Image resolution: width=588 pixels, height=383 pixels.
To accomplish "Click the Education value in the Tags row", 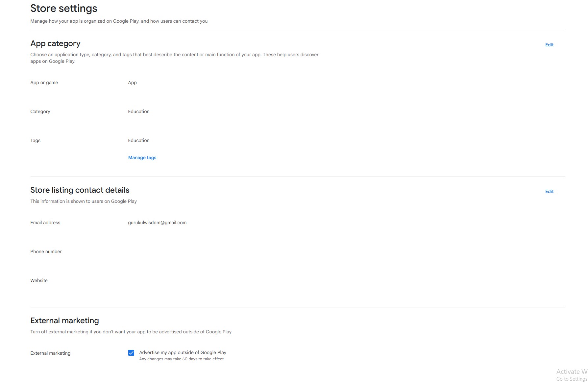I will coord(138,140).
